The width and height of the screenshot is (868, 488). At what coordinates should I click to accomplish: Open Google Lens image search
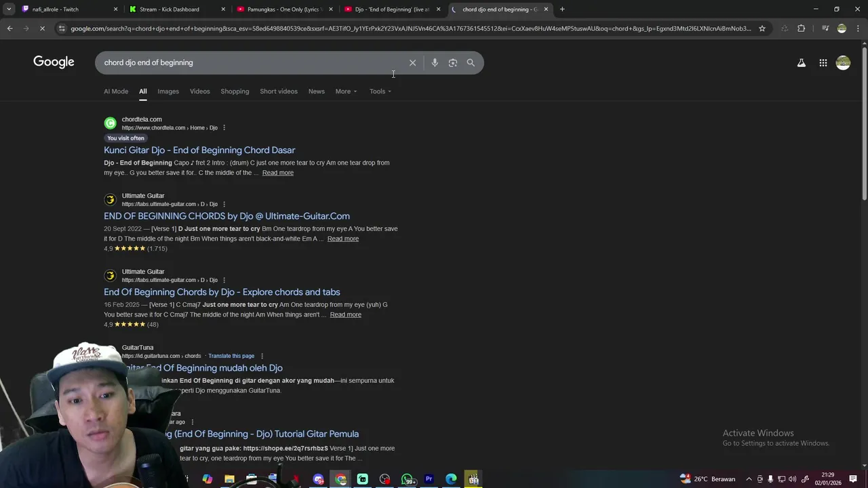[453, 62]
